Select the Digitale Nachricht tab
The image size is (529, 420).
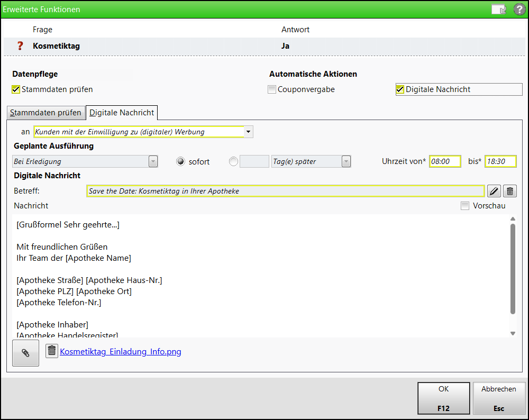coord(122,113)
